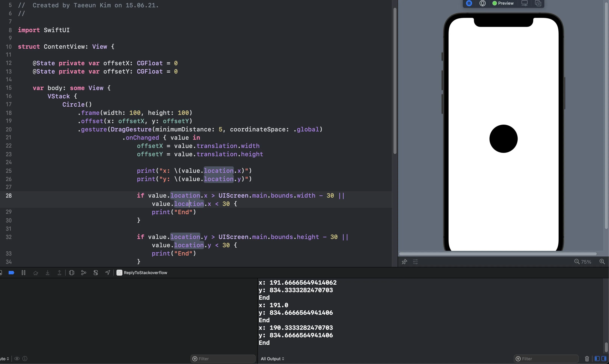Click the Preview status label

tap(505, 3)
